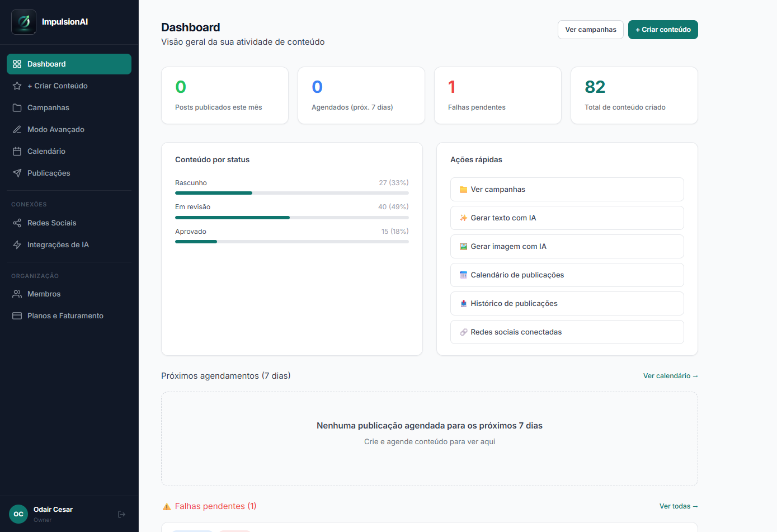This screenshot has height=532, width=777.
Task: Click the Falhas pendentes stat card
Action: point(498,95)
